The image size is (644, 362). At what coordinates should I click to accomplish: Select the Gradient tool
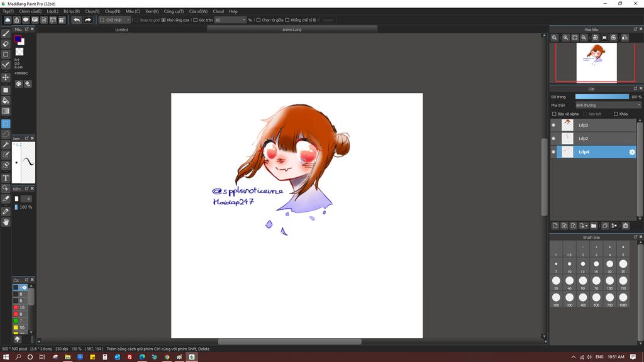click(x=6, y=111)
